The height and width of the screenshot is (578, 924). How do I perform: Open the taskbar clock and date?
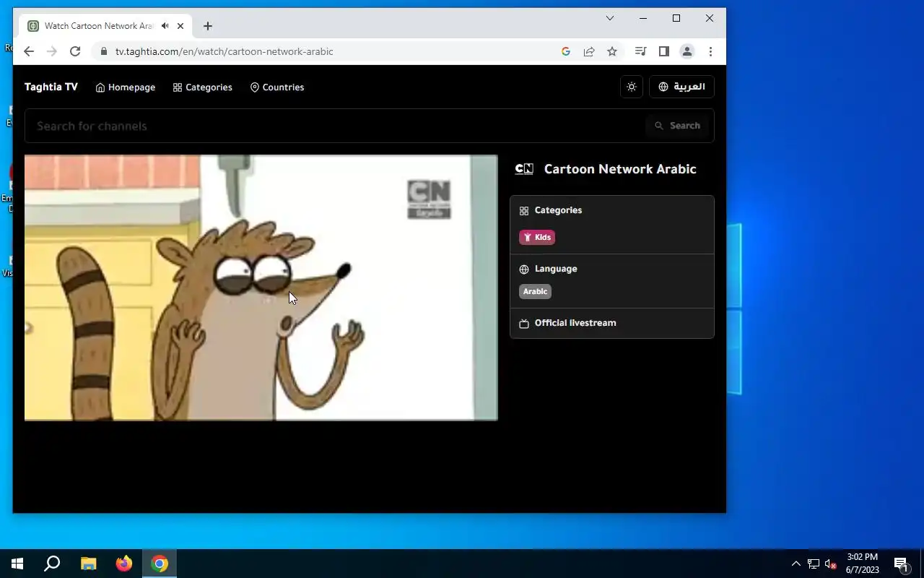(x=863, y=564)
